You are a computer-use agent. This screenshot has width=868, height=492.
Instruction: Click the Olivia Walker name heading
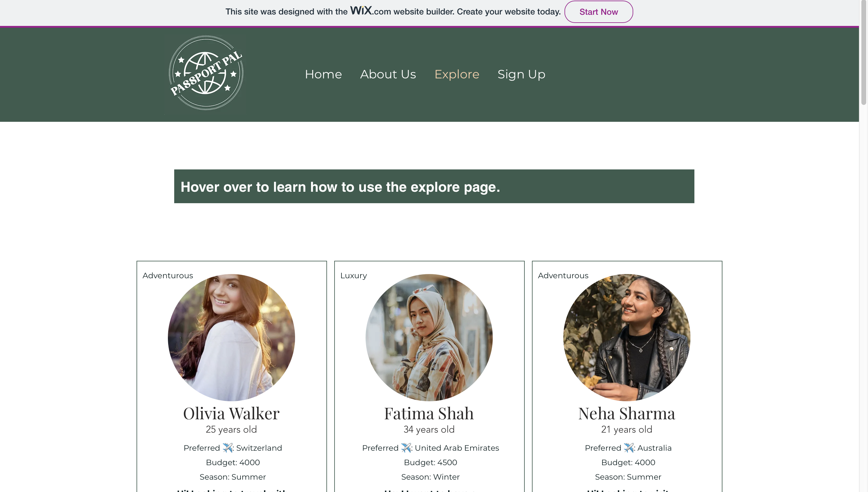[231, 413]
